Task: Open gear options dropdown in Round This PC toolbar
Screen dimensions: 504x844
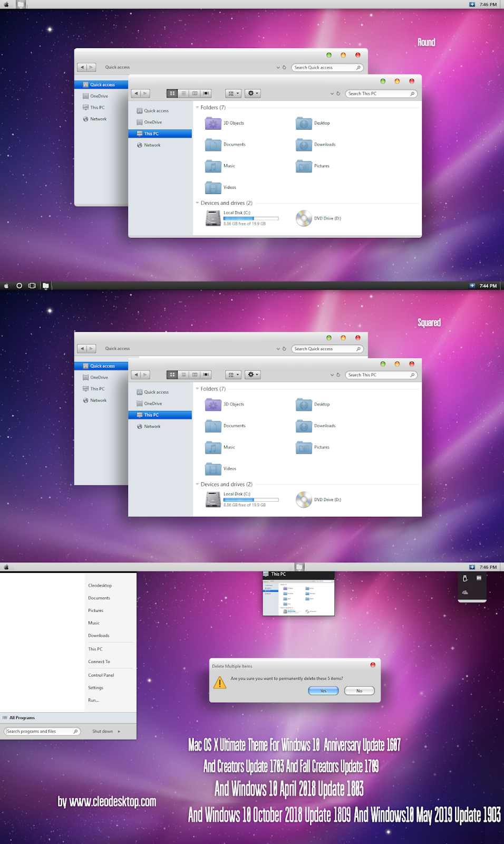Action: pos(253,93)
